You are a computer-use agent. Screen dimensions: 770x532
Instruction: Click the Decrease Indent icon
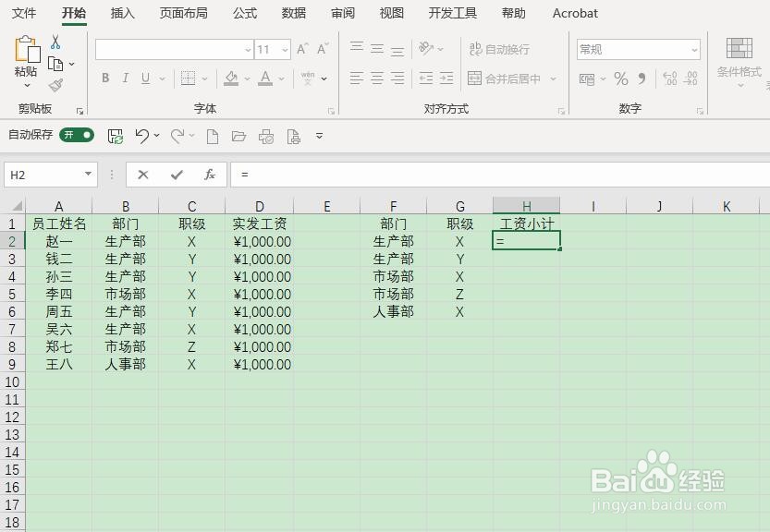click(x=426, y=78)
